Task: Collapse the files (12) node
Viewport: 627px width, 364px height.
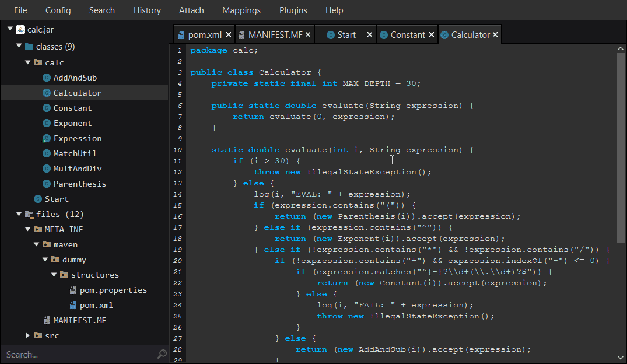Action: click(19, 214)
